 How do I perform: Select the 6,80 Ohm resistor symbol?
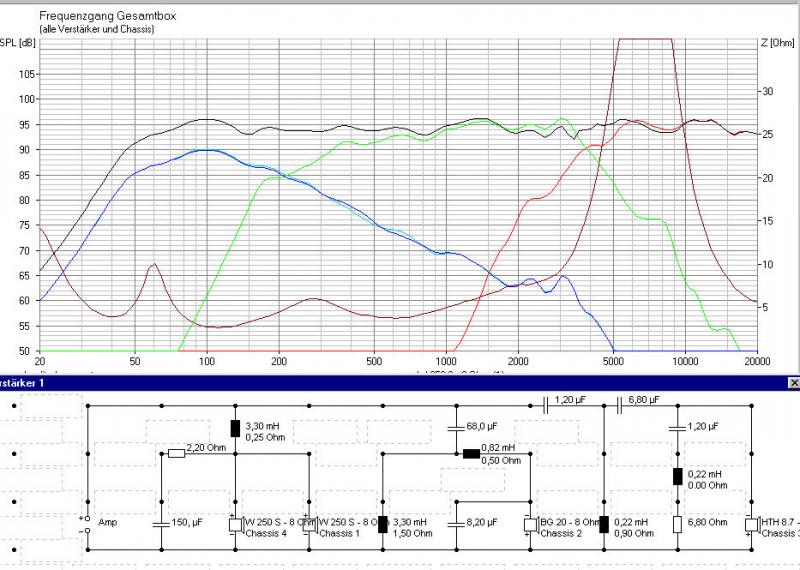point(678,525)
